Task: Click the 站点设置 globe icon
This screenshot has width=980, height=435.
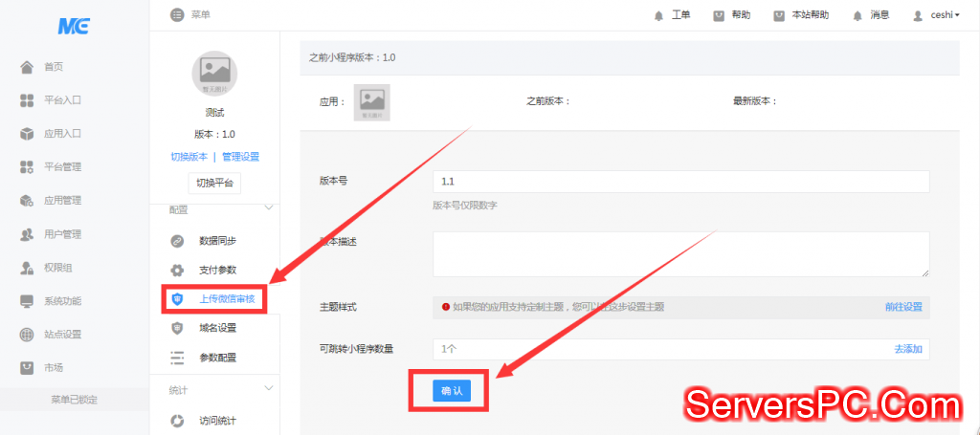Action: point(27,335)
